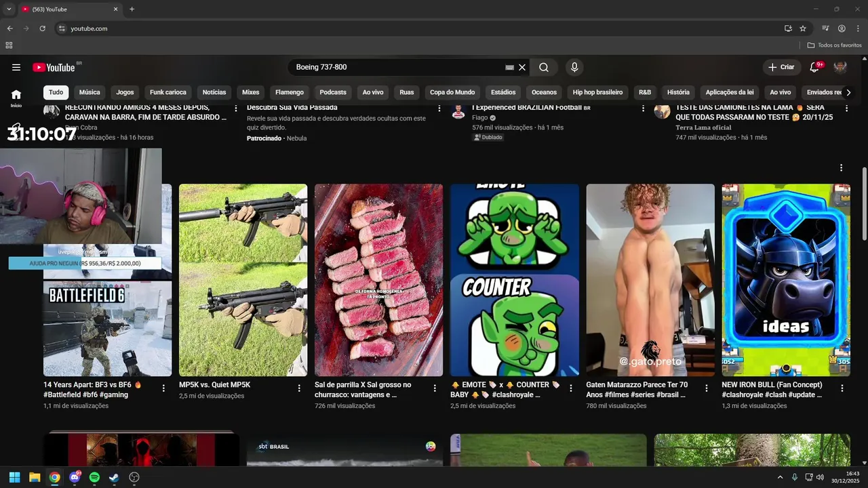
Task: Click the search magnifier button
Action: point(544,67)
